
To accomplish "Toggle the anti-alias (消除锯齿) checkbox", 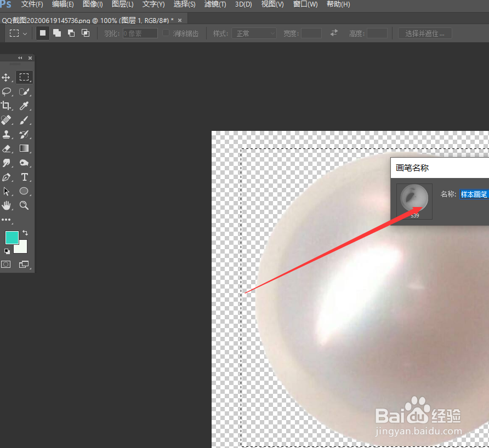I will click(x=166, y=33).
